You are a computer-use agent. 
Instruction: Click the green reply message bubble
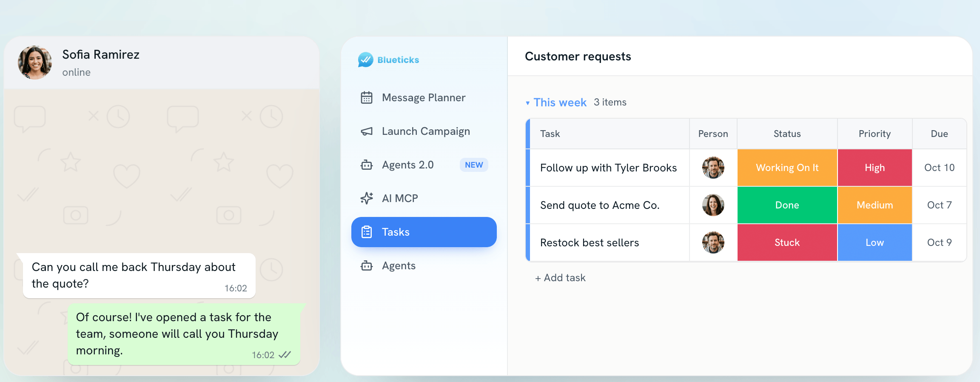(x=184, y=334)
